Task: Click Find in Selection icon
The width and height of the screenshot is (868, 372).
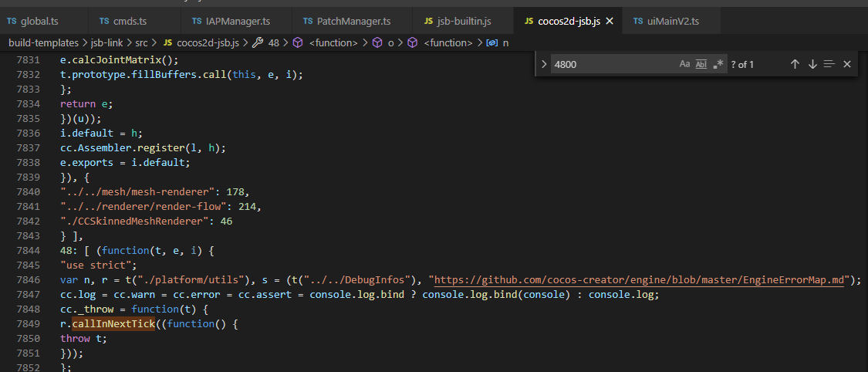Action: [x=829, y=65]
